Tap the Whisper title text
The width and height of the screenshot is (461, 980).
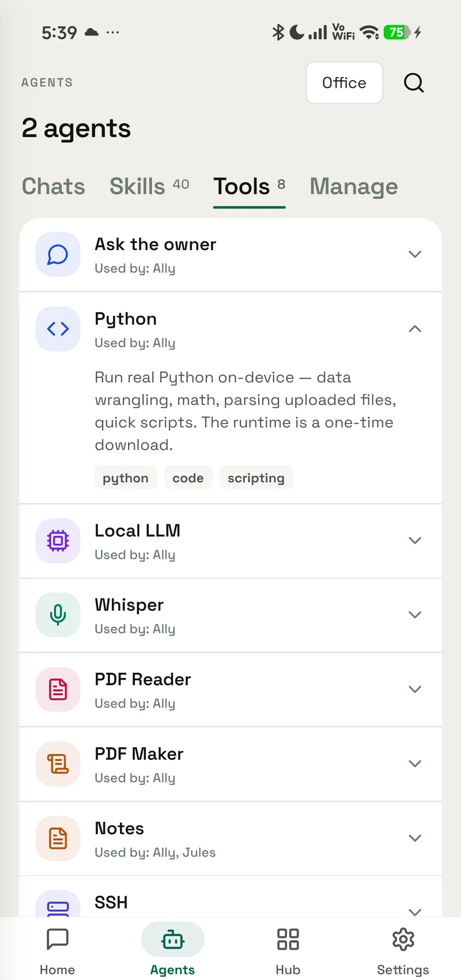[129, 605]
